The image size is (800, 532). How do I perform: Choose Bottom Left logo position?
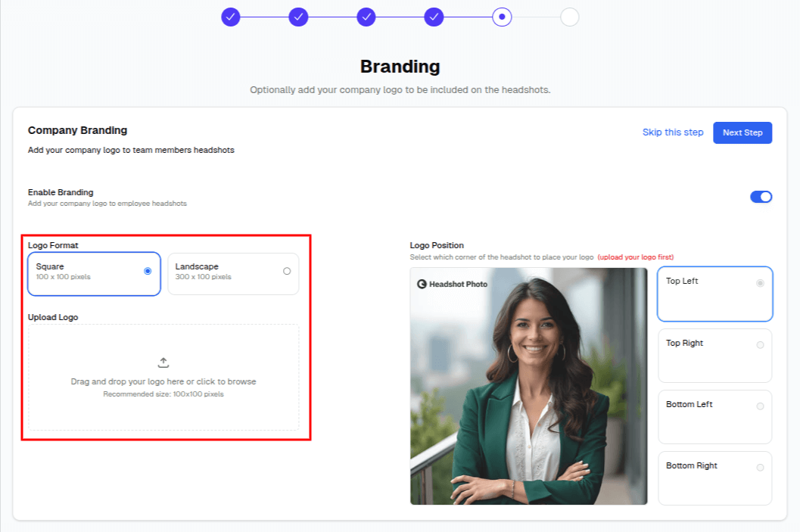click(x=714, y=416)
